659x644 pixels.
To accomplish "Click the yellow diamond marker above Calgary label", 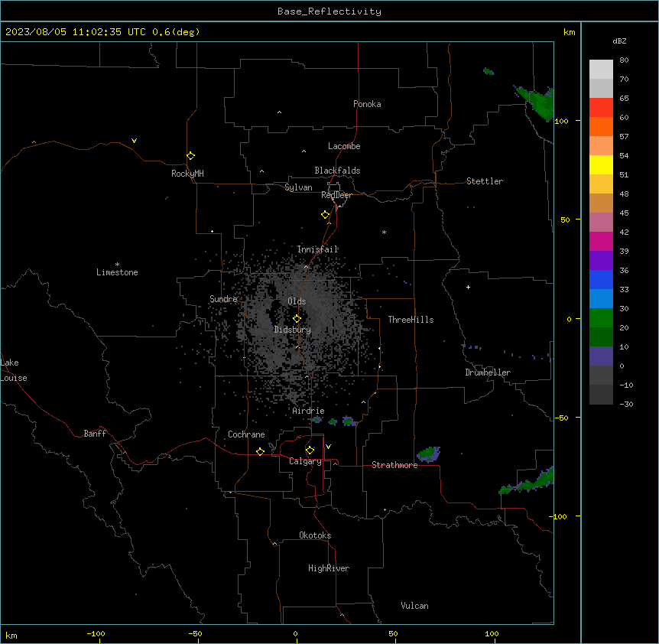I will coord(310,450).
